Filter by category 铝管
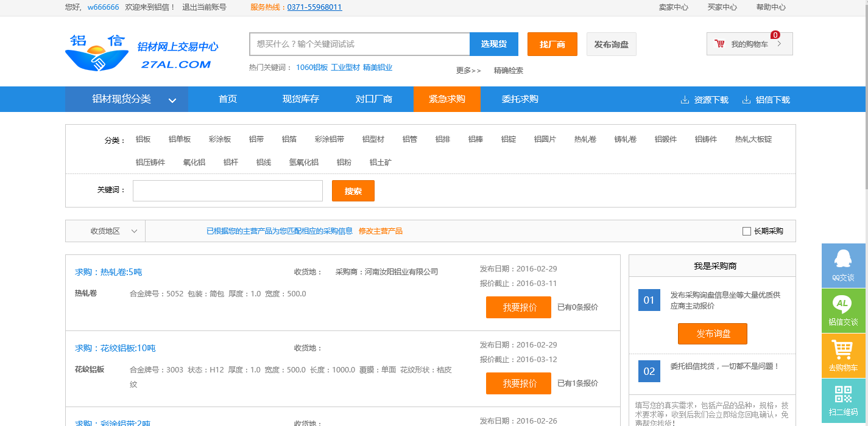Image resolution: width=868 pixels, height=426 pixels. pos(410,139)
